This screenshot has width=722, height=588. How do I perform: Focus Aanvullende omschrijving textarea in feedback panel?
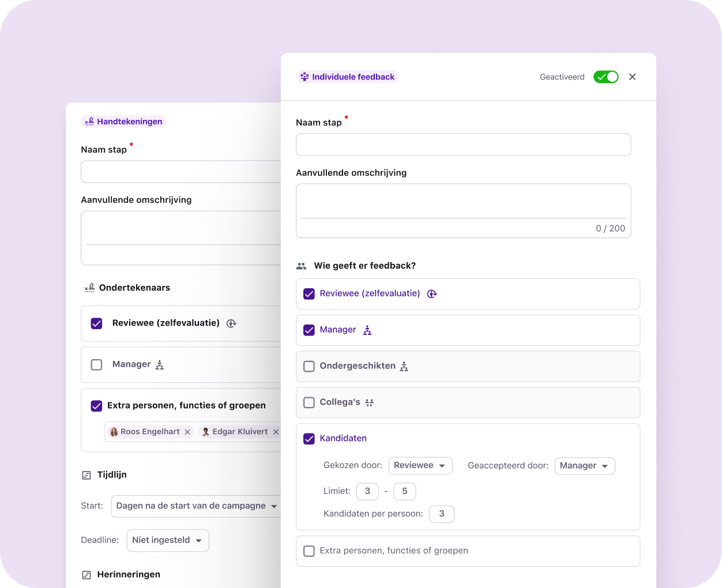tap(463, 210)
